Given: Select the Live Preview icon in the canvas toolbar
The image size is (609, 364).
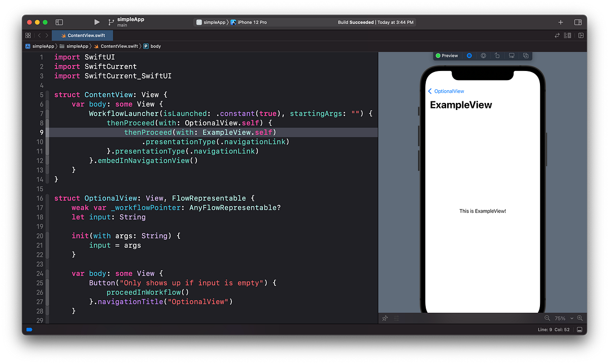Looking at the screenshot, I should (469, 56).
